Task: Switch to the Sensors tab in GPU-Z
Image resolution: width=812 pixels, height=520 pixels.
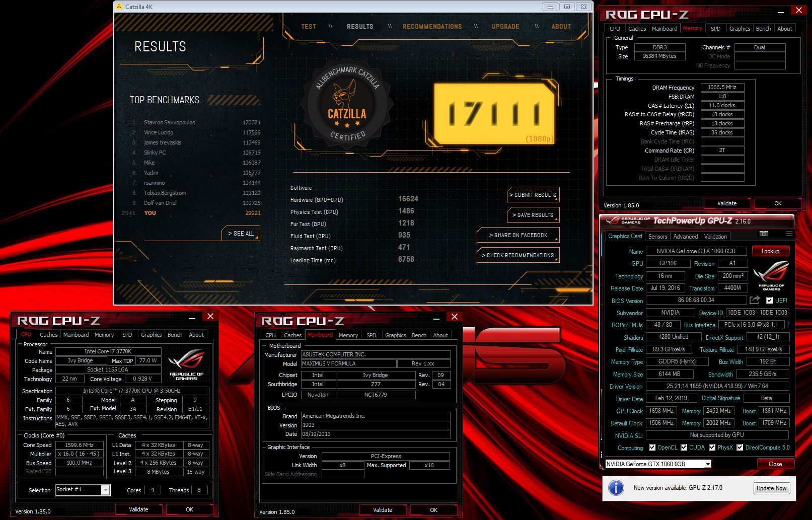Action: (x=657, y=237)
